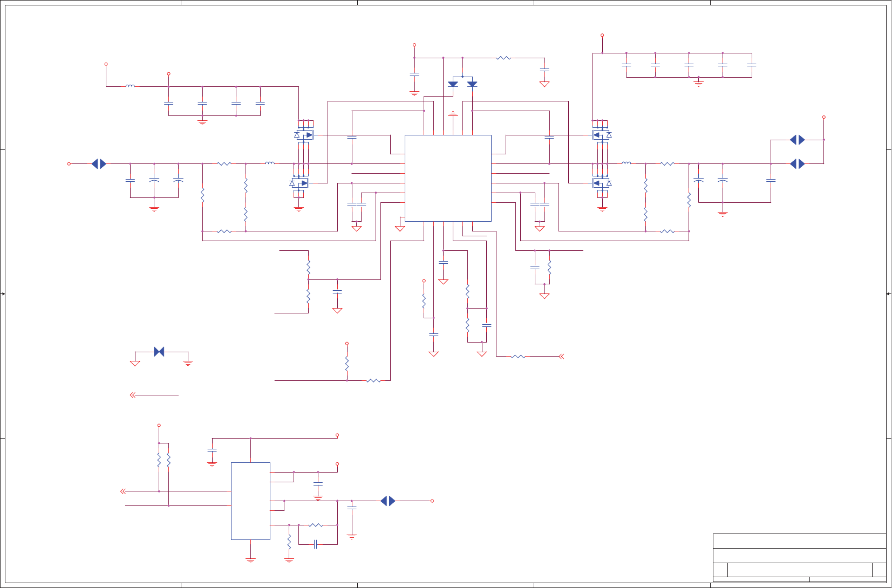Image resolution: width=892 pixels, height=588 pixels.
Task: Select the inductor just right of the right MOSFET pair
Action: point(626,162)
